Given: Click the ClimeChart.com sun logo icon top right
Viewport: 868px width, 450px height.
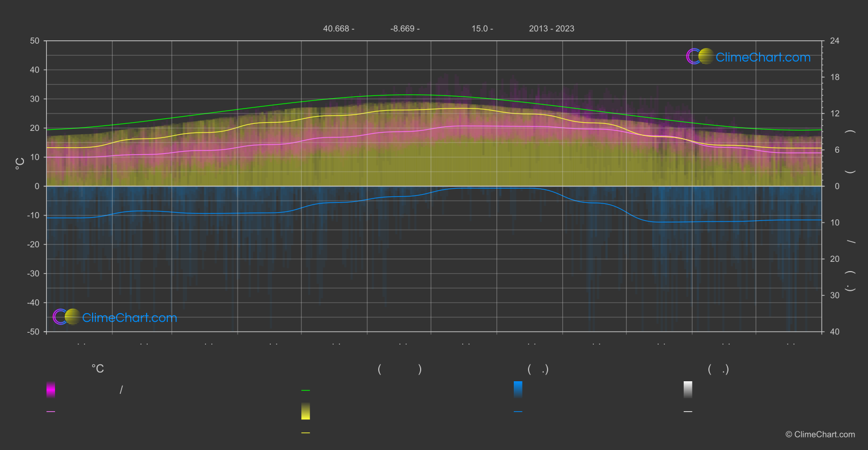Looking at the screenshot, I should coord(700,56).
